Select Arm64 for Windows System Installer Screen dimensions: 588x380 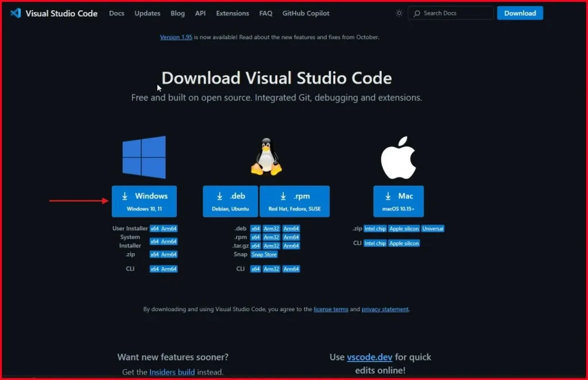(169, 241)
